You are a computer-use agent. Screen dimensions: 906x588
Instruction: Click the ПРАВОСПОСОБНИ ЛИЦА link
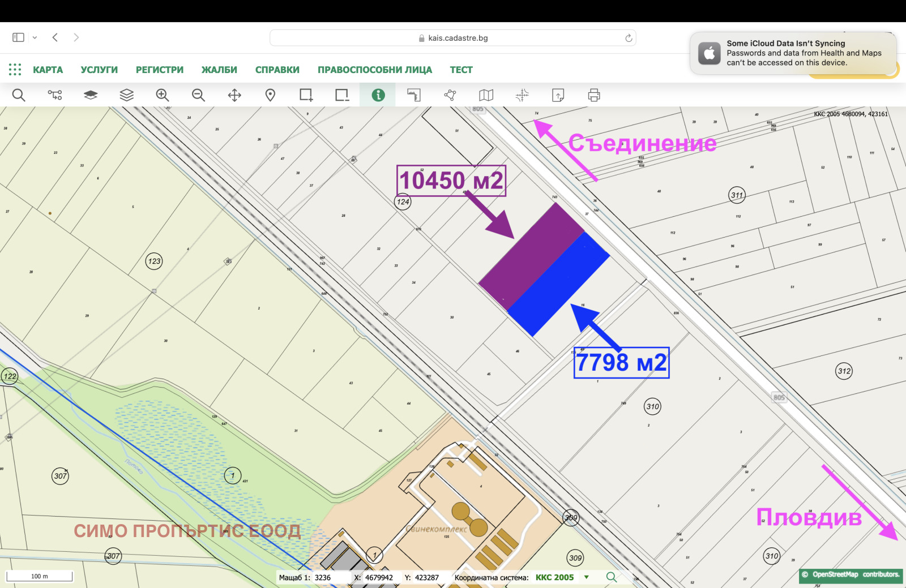click(375, 69)
